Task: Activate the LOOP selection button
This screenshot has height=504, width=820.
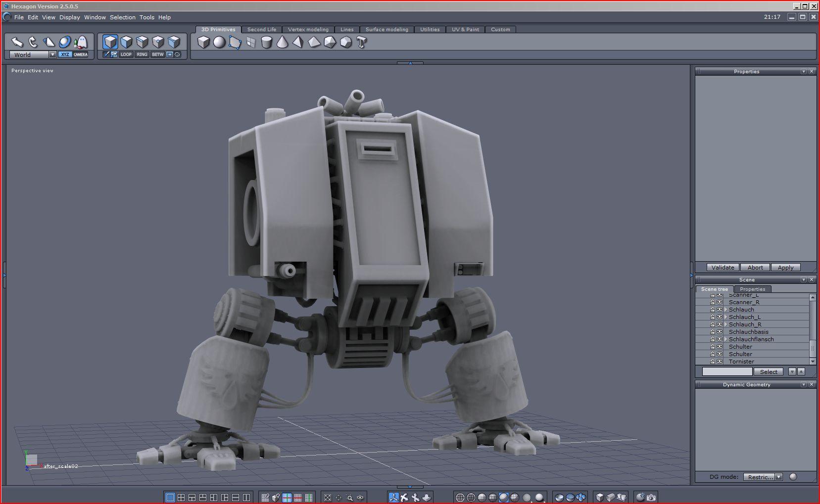Action: coord(126,54)
